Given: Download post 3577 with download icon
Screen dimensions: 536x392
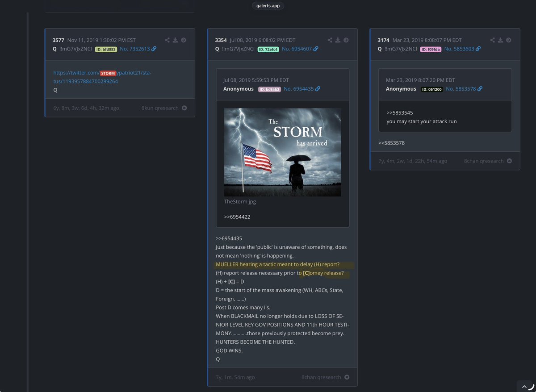Looking at the screenshot, I should pos(176,40).
